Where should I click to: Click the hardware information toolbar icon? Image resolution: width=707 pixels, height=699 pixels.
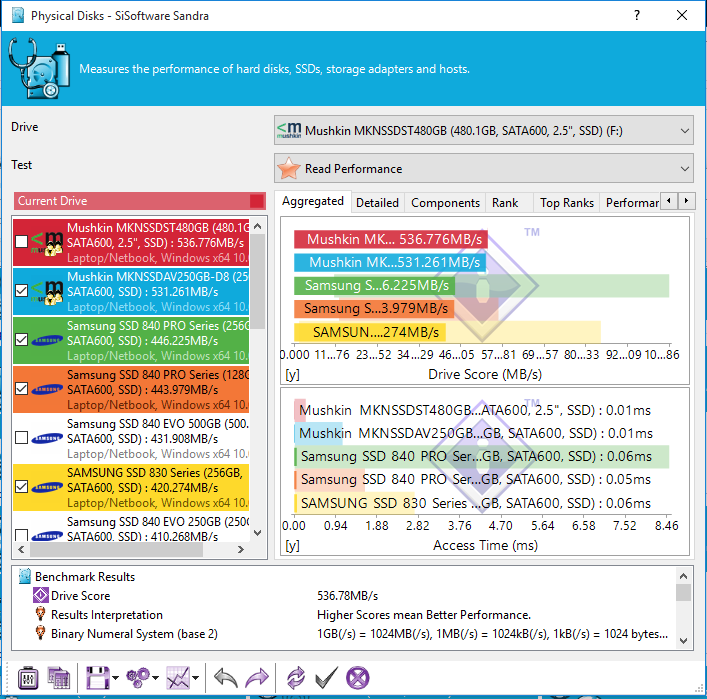coord(28,678)
